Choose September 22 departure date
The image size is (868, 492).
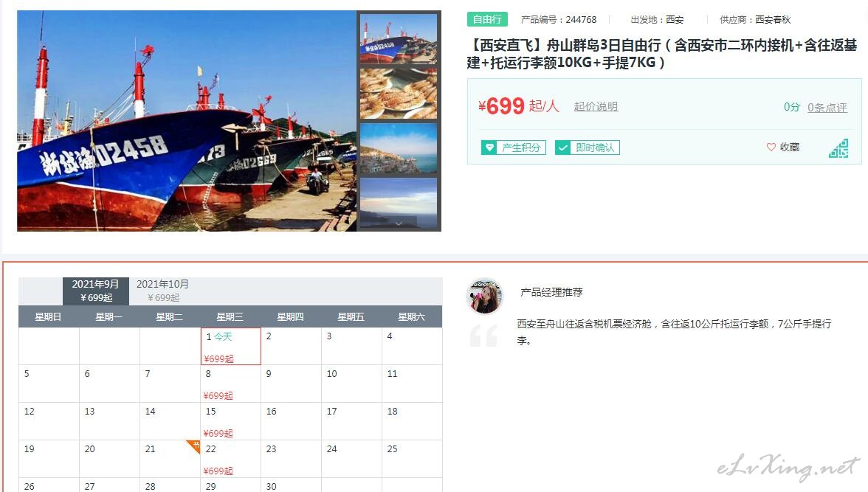pos(230,459)
